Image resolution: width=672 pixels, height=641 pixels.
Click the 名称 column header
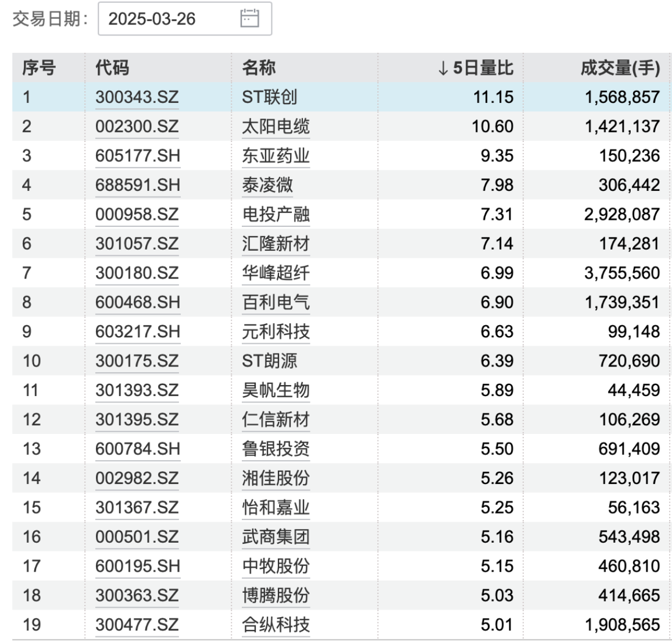click(259, 68)
